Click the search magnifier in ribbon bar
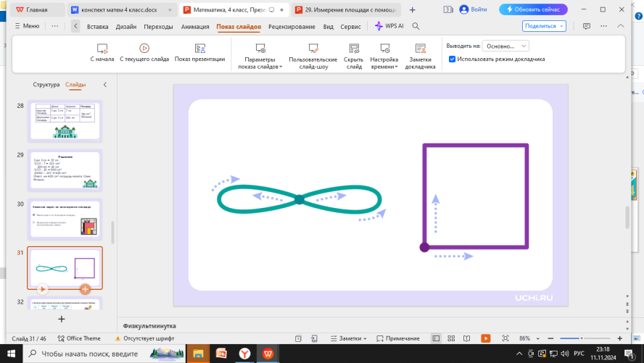 tap(416, 26)
